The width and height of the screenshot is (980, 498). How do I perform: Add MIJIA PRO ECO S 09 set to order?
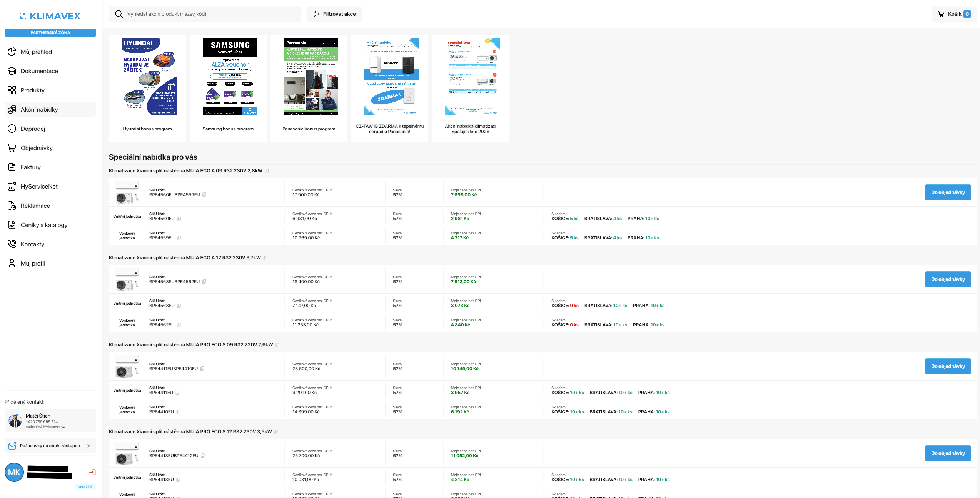948,366
